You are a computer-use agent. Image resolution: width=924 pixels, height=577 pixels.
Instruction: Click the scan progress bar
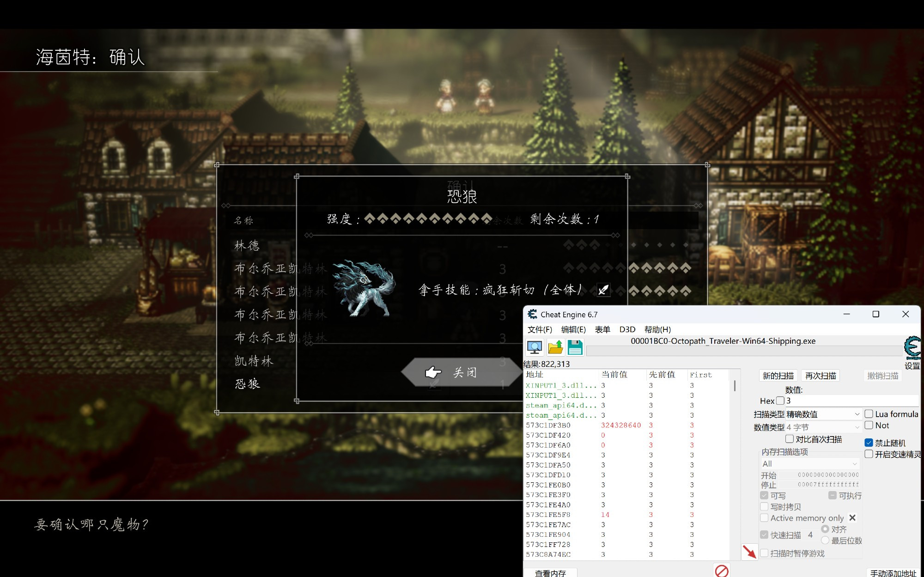point(744,351)
